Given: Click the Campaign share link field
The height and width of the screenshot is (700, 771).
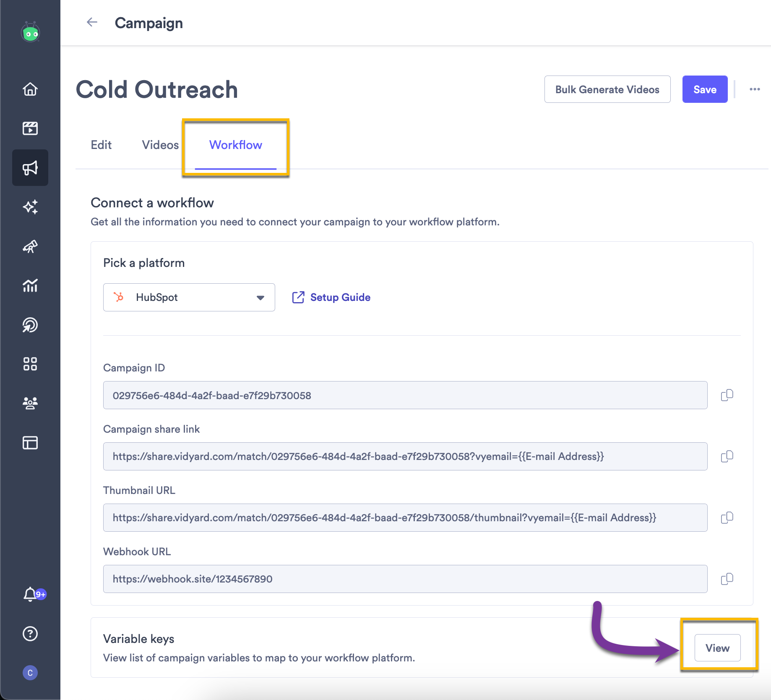Looking at the screenshot, I should click(405, 456).
